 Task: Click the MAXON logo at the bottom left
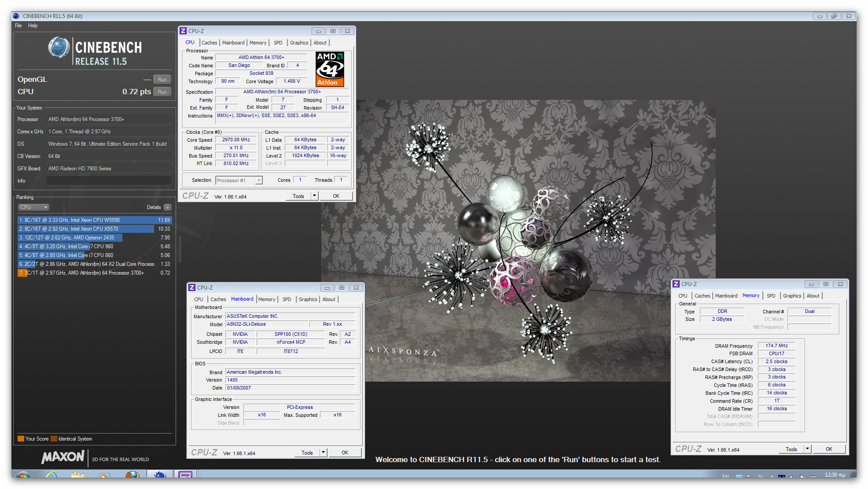point(63,457)
